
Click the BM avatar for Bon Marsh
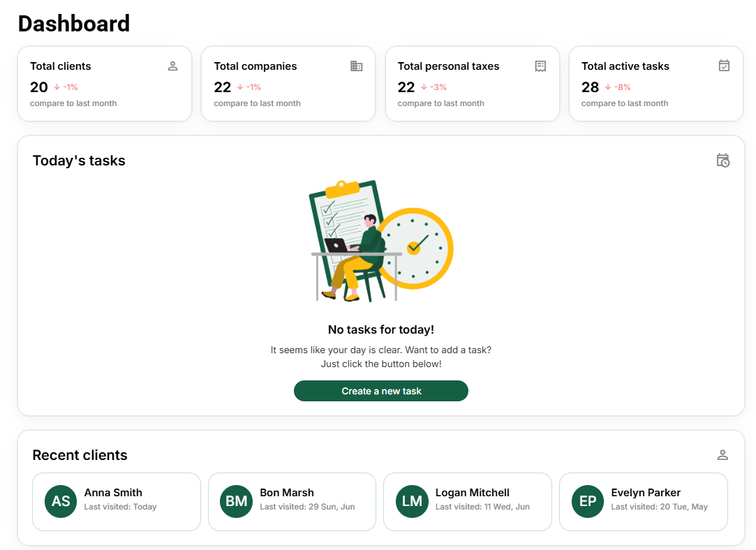(237, 501)
